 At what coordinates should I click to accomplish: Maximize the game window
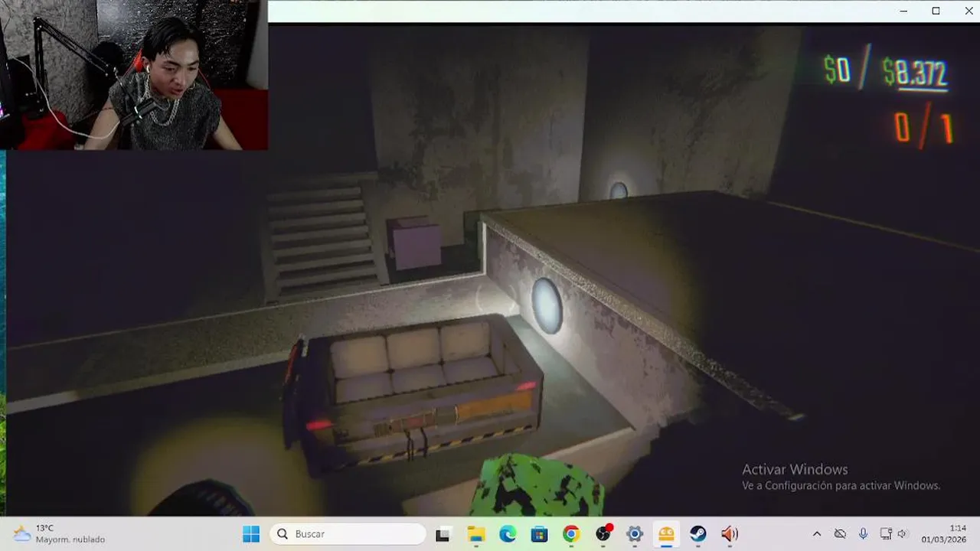(936, 11)
